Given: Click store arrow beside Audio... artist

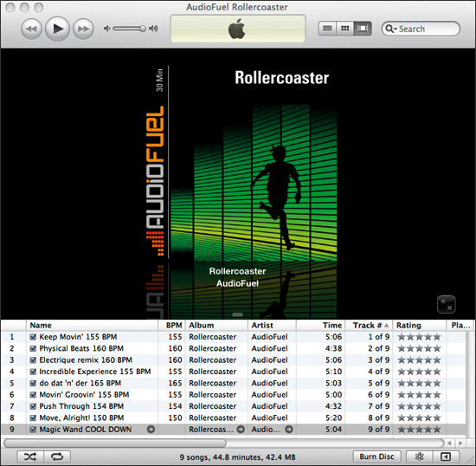Looking at the screenshot, I should pyautogui.click(x=289, y=430).
